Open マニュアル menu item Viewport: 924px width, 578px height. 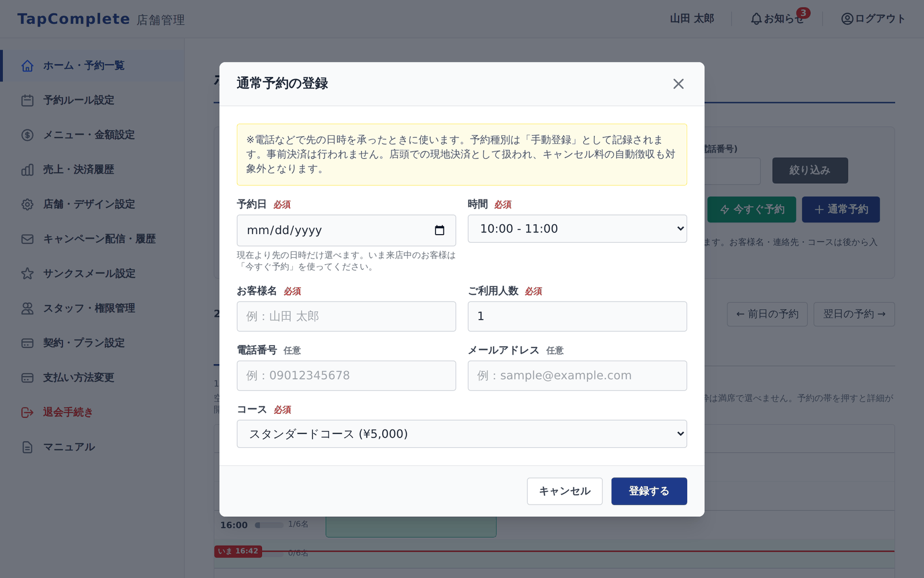coord(92,447)
